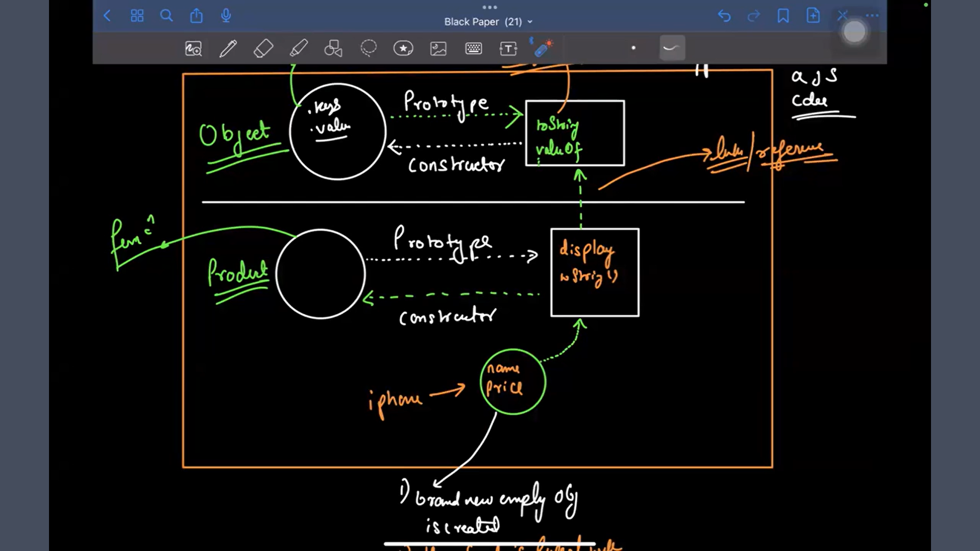Toggle bookmark for this page

(783, 16)
